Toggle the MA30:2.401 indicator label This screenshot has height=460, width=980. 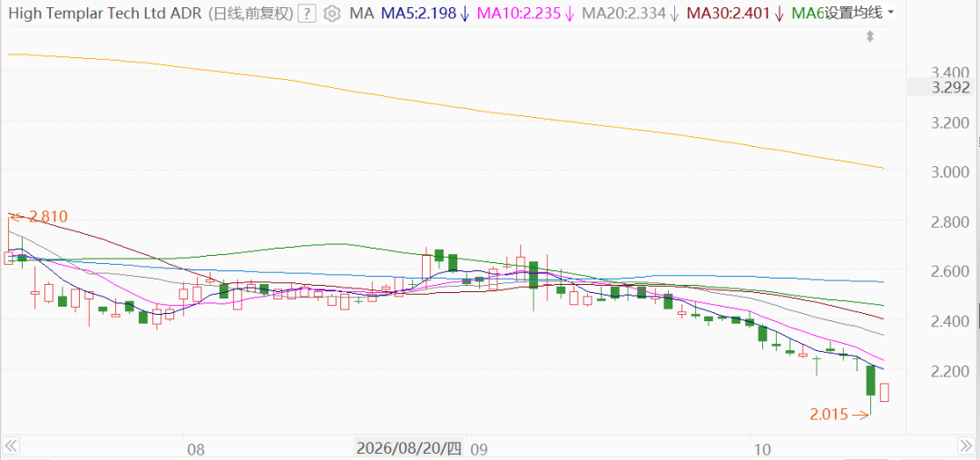[x=735, y=13]
